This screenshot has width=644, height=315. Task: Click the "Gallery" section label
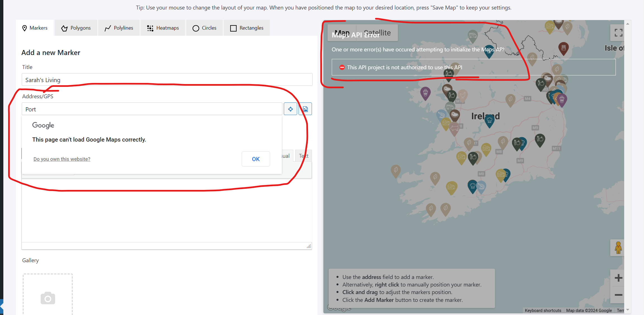point(30,260)
